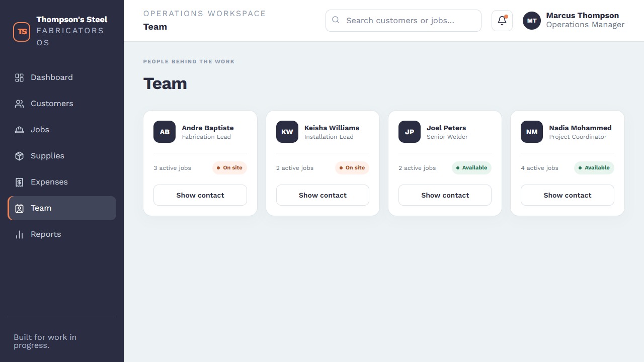Open the Jobs section
Screen dimensions: 644x362
click(62, 130)
